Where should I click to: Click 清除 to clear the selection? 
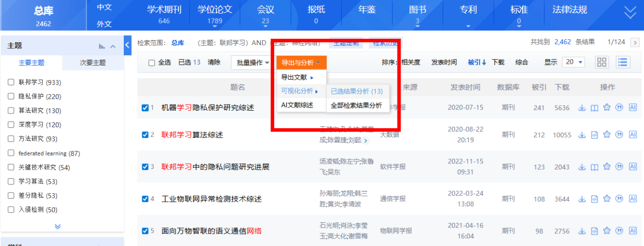[214, 62]
